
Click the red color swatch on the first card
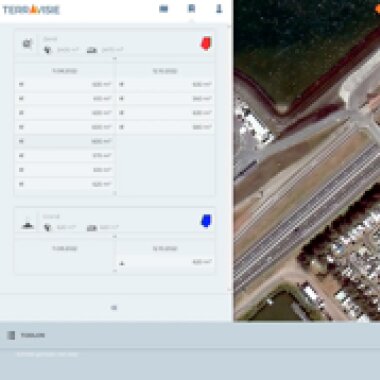[206, 43]
